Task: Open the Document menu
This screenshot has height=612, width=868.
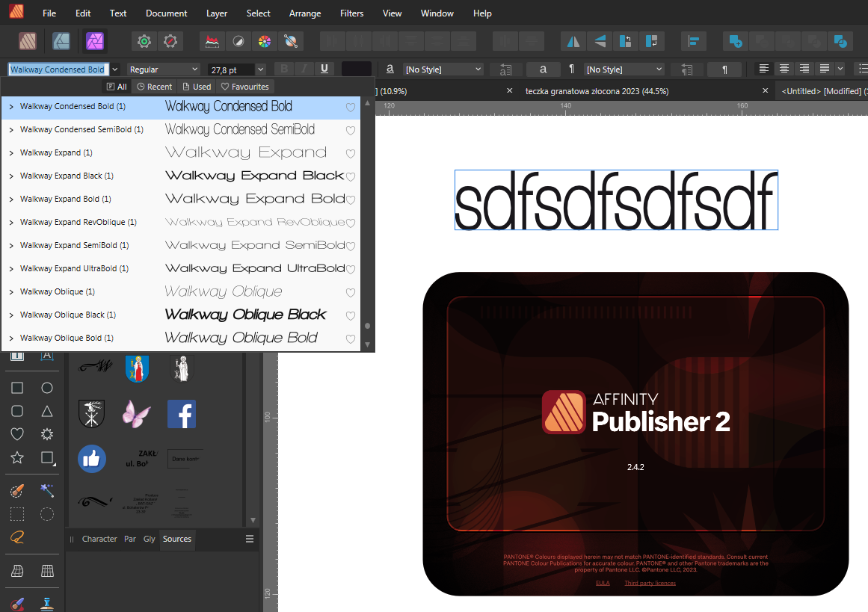Action: coord(166,13)
